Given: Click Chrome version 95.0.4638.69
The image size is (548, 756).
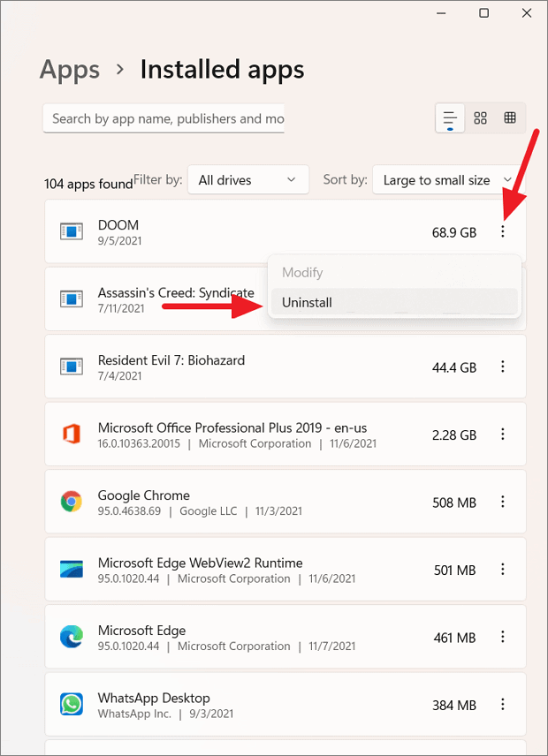Looking at the screenshot, I should [x=129, y=511].
